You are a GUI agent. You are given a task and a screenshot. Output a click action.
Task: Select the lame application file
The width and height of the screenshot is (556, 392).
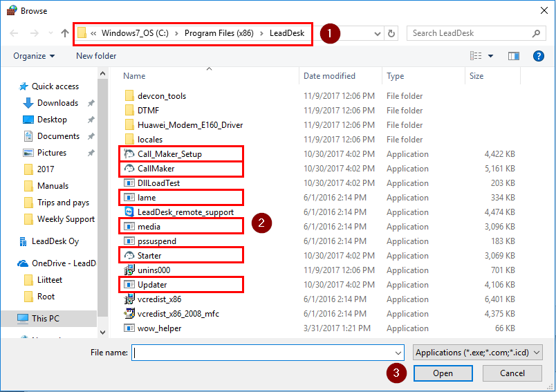pos(140,198)
